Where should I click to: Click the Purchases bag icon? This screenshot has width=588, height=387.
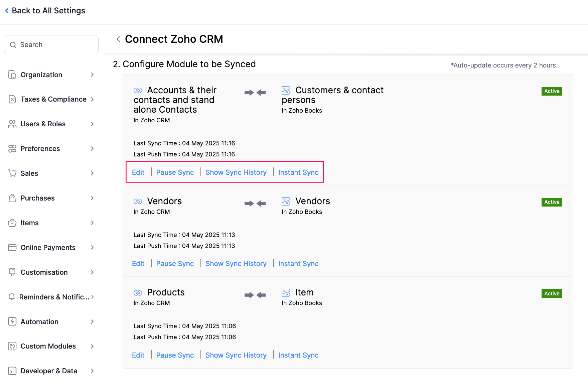pos(12,198)
